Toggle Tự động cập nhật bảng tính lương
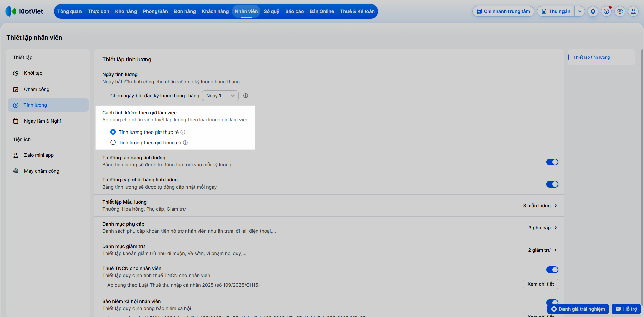This screenshot has height=317, width=644. coord(552,184)
